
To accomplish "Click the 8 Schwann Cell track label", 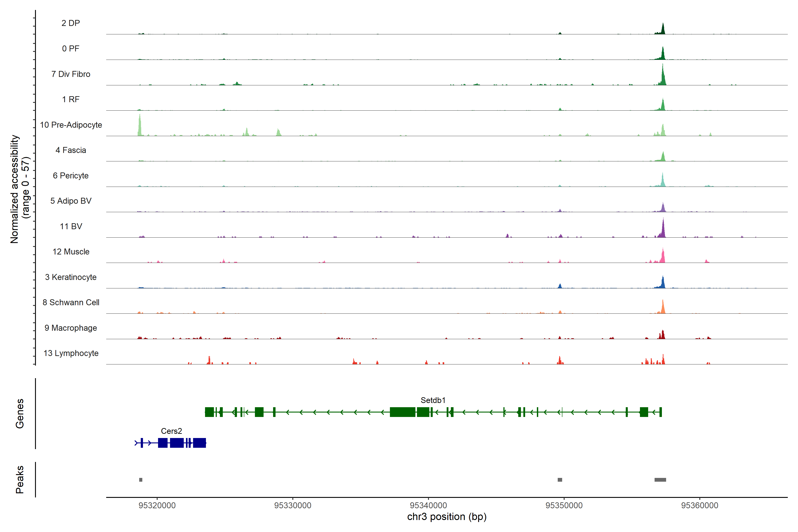I will (71, 302).
